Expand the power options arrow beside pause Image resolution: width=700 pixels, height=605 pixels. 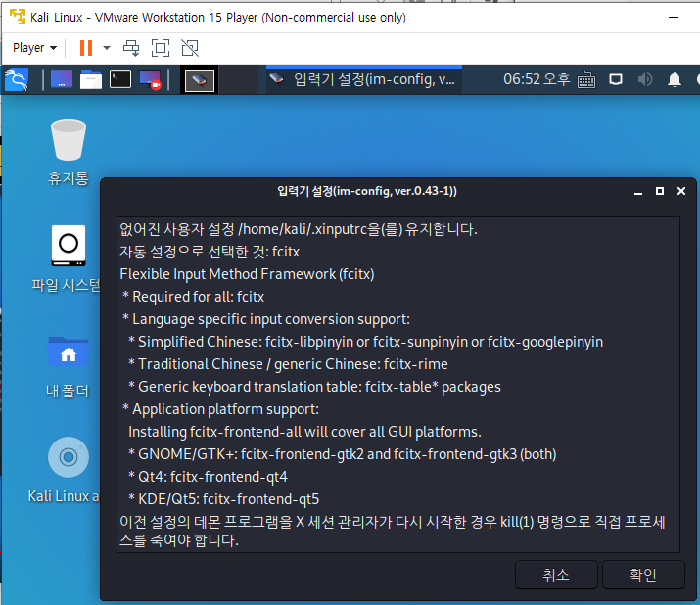107,48
